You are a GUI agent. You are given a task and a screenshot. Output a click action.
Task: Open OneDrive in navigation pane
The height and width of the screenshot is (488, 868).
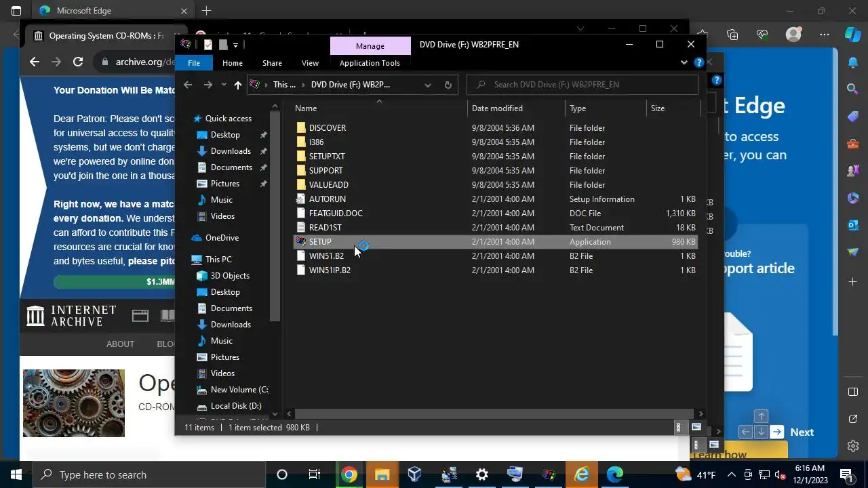pyautogui.click(x=222, y=238)
